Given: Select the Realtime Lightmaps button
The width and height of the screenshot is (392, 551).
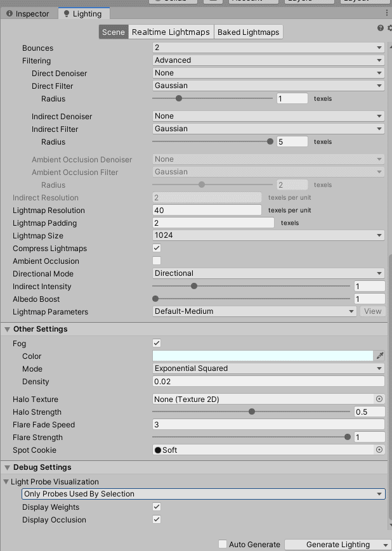Looking at the screenshot, I should coord(171,32).
